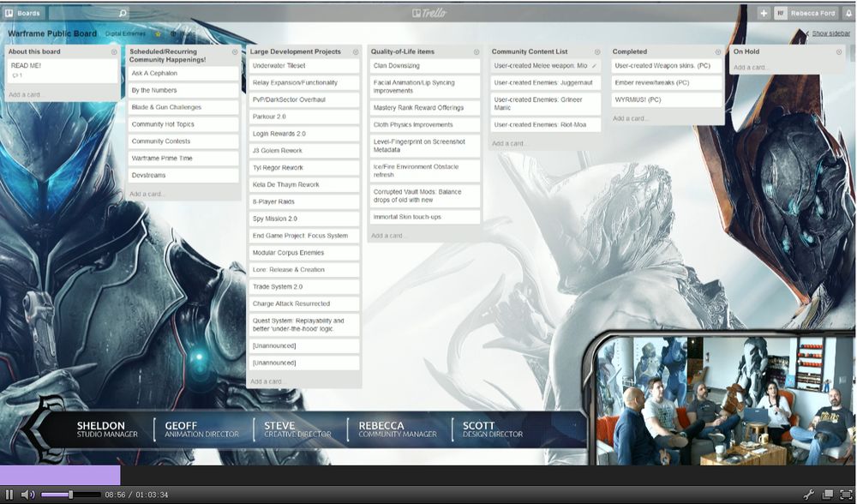Open player settings wrench icon
Image resolution: width=857 pixels, height=504 pixels.
pos(809,495)
